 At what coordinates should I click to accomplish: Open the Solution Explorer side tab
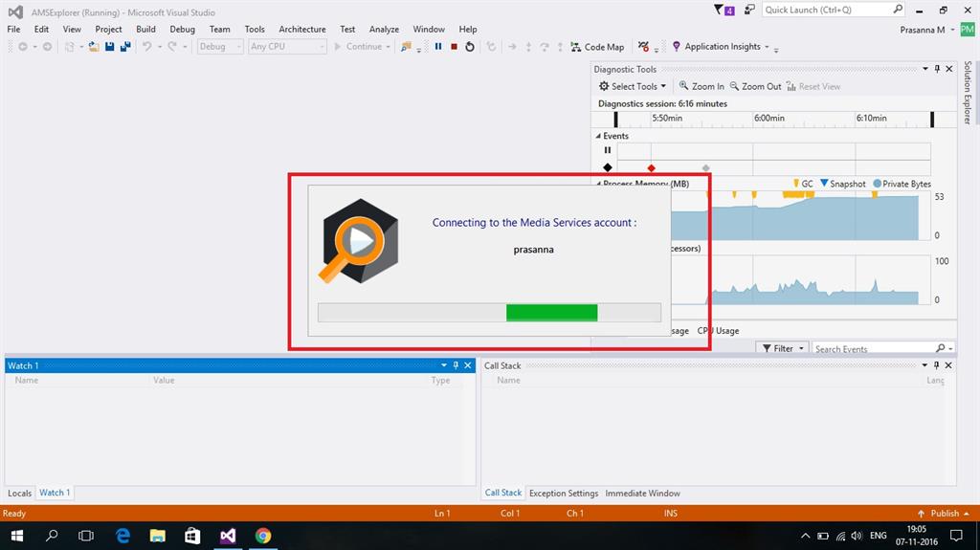click(x=969, y=92)
